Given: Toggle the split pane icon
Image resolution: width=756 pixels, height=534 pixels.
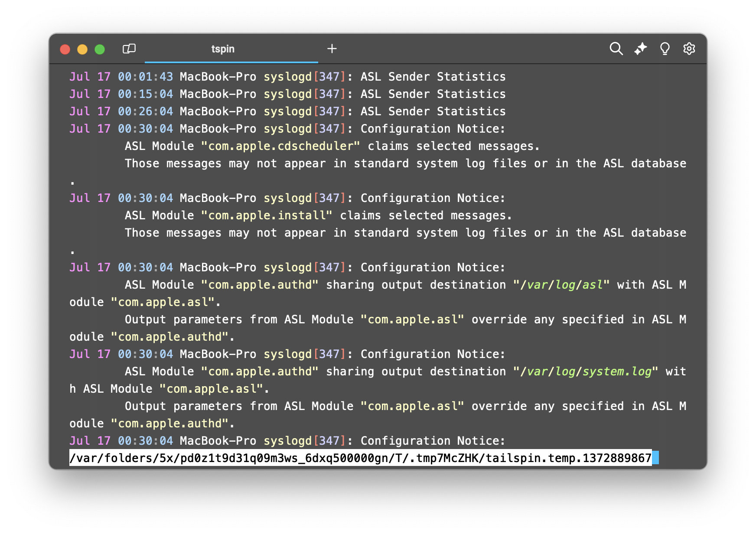Looking at the screenshot, I should pos(129,49).
